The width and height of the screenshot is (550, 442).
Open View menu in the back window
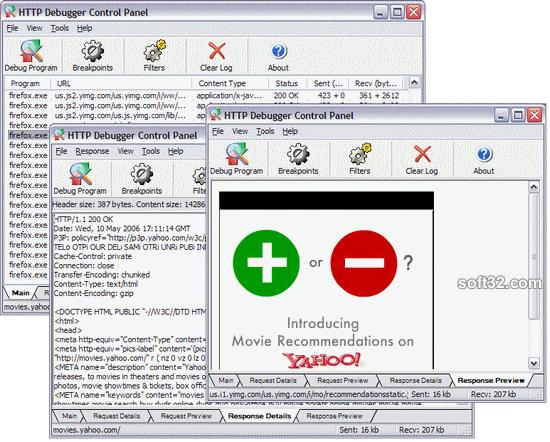point(34,28)
